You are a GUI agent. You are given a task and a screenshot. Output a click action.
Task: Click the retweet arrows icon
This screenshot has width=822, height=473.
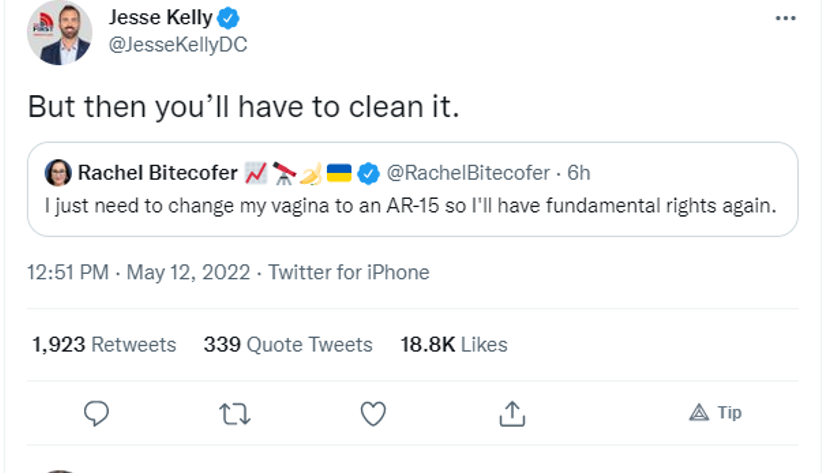click(234, 413)
